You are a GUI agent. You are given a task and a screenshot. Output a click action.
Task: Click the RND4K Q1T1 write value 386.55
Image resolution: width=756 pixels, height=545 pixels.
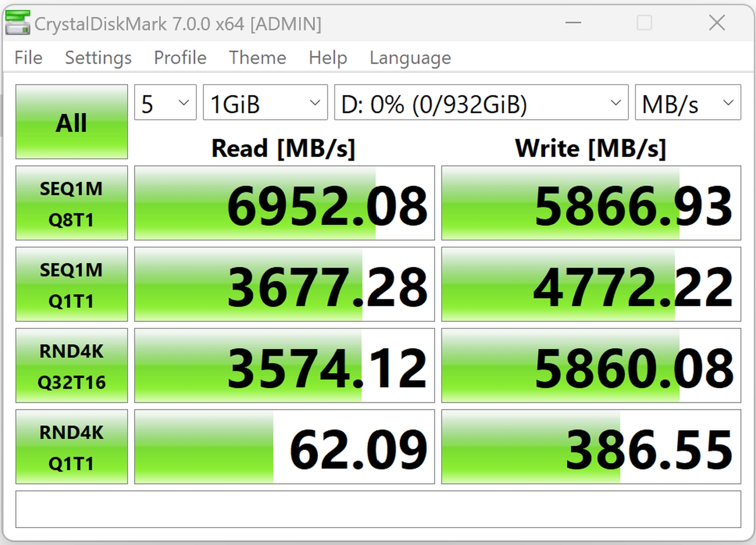591,447
